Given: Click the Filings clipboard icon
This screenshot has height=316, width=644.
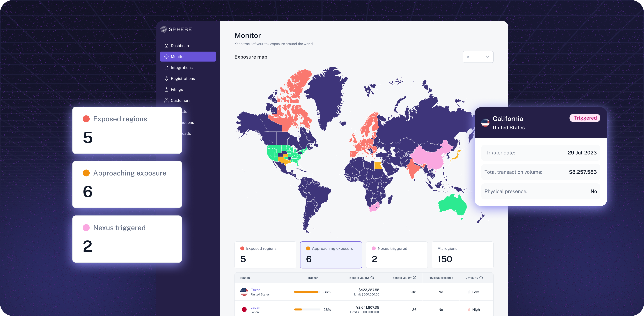Looking at the screenshot, I should coord(166,89).
